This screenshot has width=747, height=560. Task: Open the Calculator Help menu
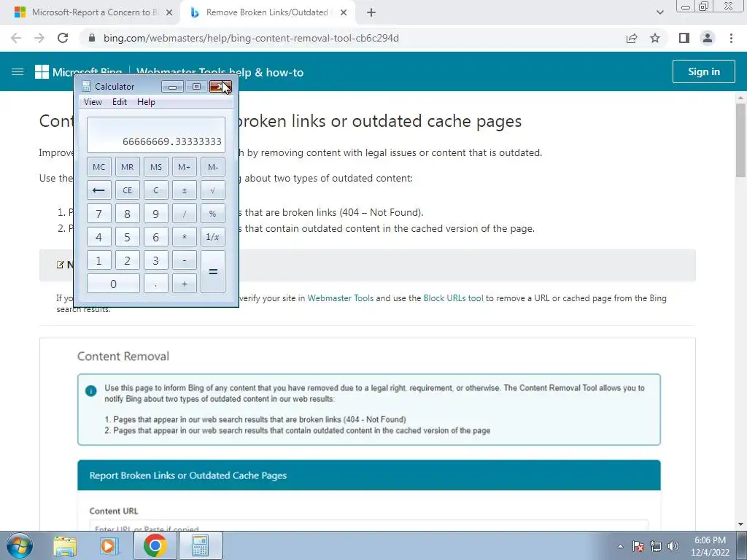click(x=146, y=102)
